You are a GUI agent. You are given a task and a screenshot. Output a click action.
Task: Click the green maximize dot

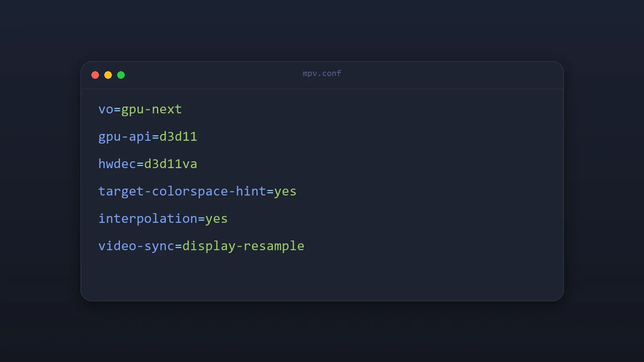coord(121,75)
